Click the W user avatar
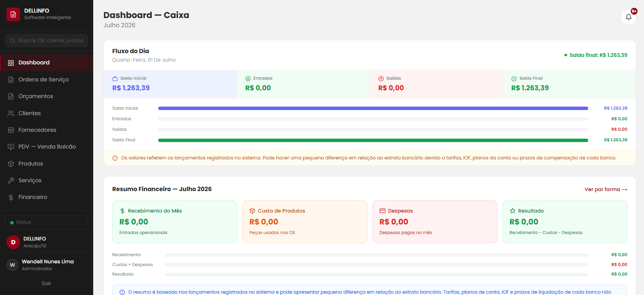644x295 pixels. pos(13,265)
